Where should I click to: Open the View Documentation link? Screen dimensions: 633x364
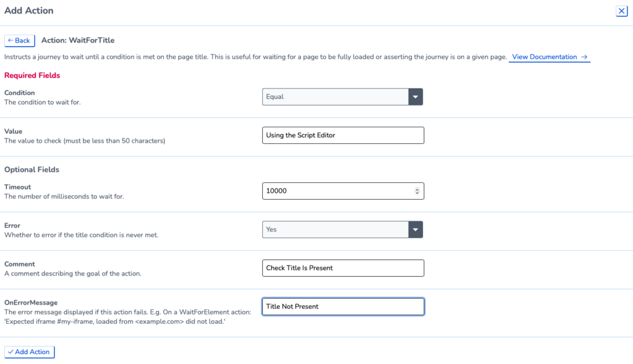550,57
